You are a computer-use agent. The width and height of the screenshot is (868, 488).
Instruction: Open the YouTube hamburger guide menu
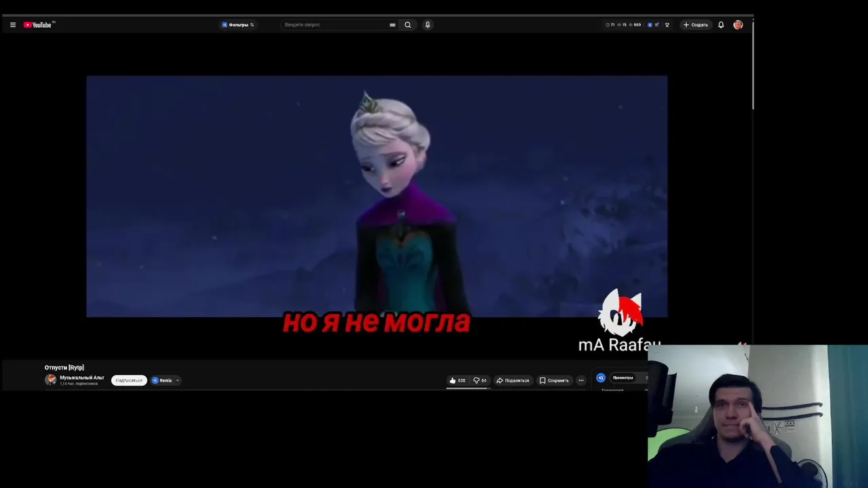point(12,24)
